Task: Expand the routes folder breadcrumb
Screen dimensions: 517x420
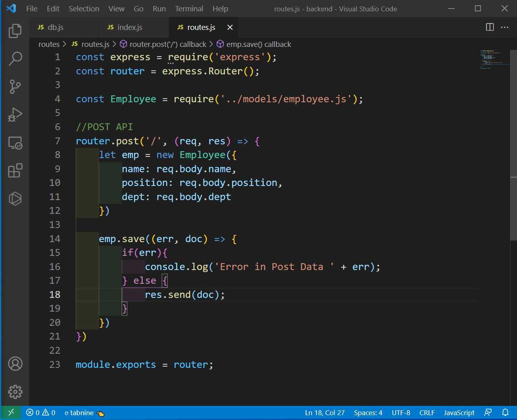Action: point(49,44)
